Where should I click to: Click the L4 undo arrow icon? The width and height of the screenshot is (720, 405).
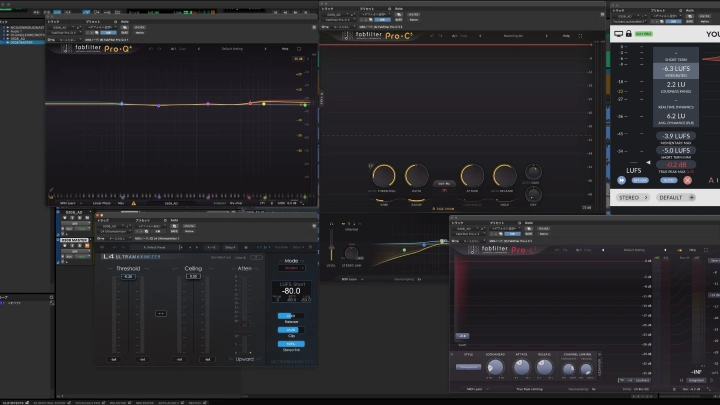coord(114,248)
